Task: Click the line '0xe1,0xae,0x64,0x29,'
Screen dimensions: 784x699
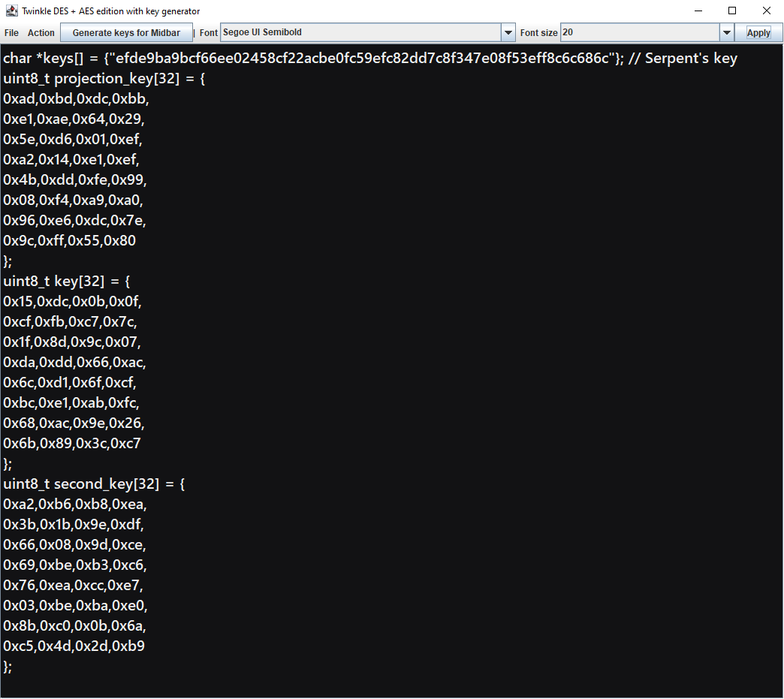Action: (x=74, y=119)
